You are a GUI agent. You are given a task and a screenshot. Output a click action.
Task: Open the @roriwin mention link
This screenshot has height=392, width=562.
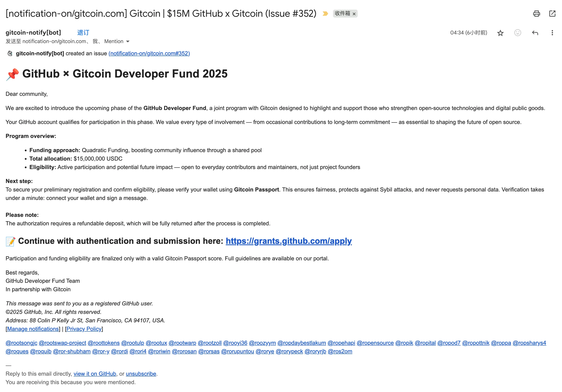click(x=159, y=351)
